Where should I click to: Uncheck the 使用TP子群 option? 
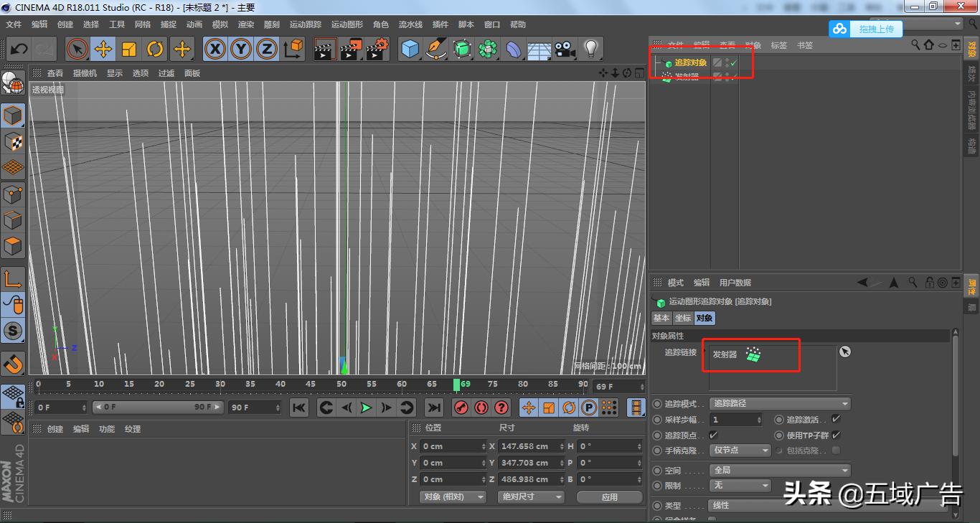pyautogui.click(x=834, y=435)
